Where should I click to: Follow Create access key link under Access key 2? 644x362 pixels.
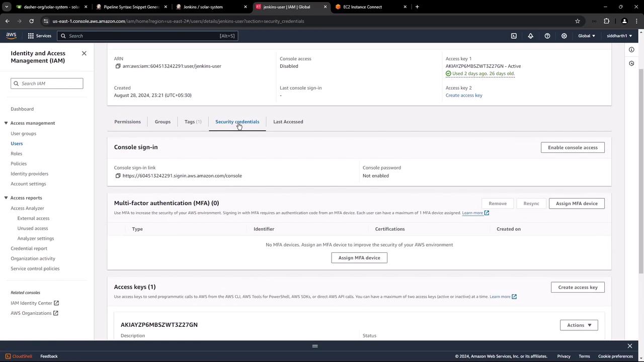(x=464, y=96)
